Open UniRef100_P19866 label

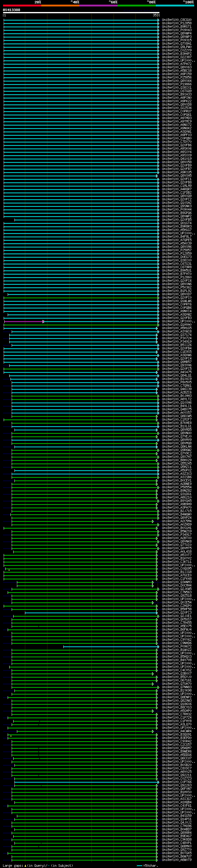click(176, 84)
